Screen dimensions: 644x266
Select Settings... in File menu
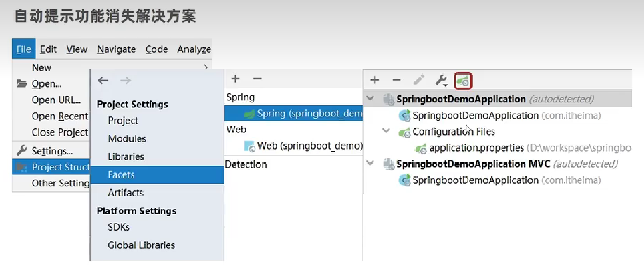[x=52, y=151]
